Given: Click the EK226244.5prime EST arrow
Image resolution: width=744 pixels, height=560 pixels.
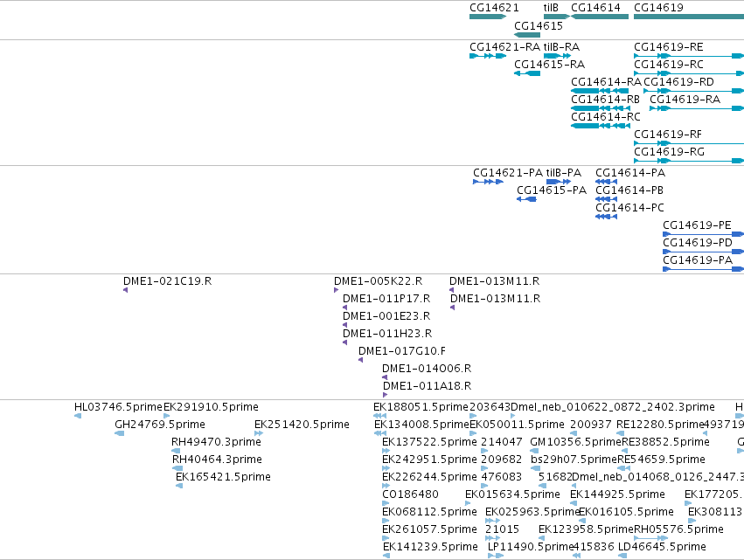Looking at the screenshot, I should tap(386, 486).
